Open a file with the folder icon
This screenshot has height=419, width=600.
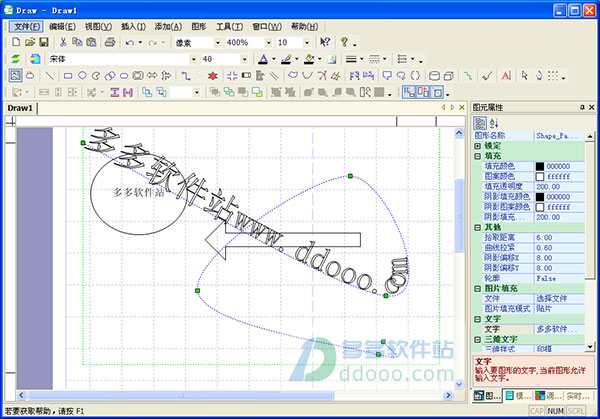[30, 42]
